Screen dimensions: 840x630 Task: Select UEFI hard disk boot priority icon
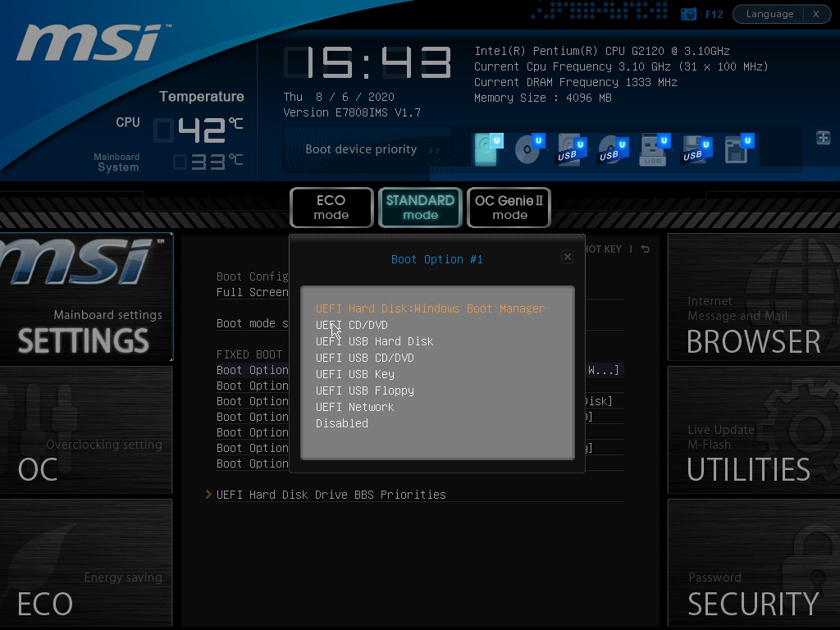pyautogui.click(x=488, y=149)
